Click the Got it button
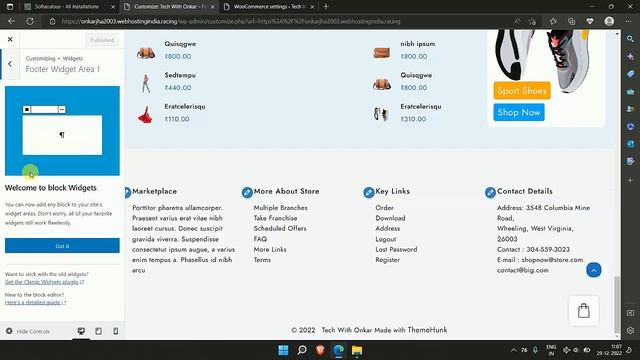 (62, 246)
